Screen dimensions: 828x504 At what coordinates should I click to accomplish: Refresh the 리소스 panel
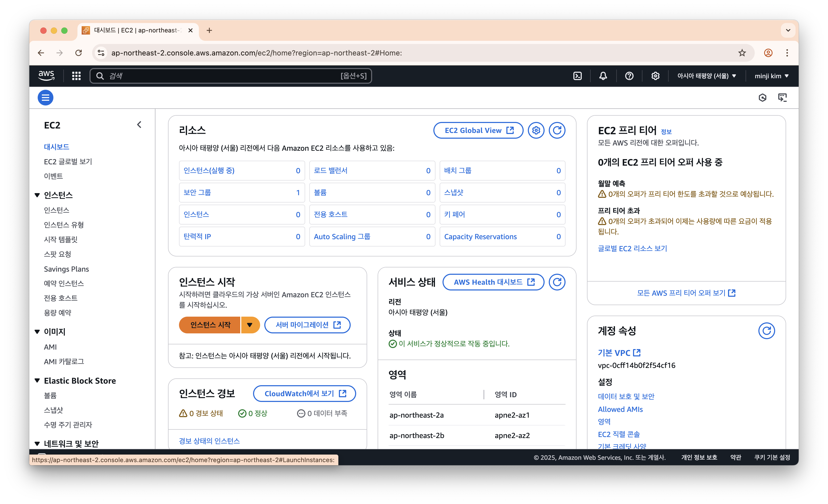coord(557,130)
